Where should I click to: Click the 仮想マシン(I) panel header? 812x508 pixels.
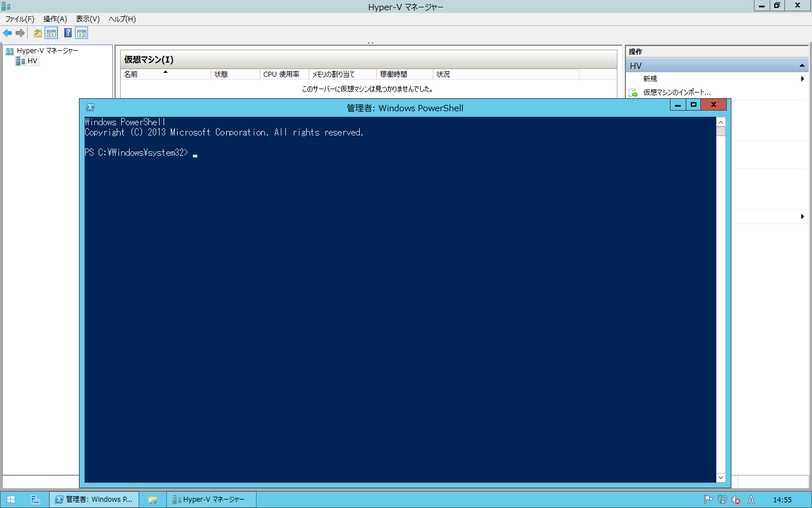369,60
